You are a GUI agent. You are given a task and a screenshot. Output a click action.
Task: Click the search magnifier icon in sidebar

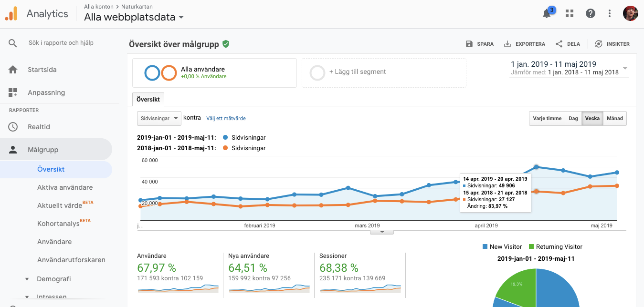[13, 43]
